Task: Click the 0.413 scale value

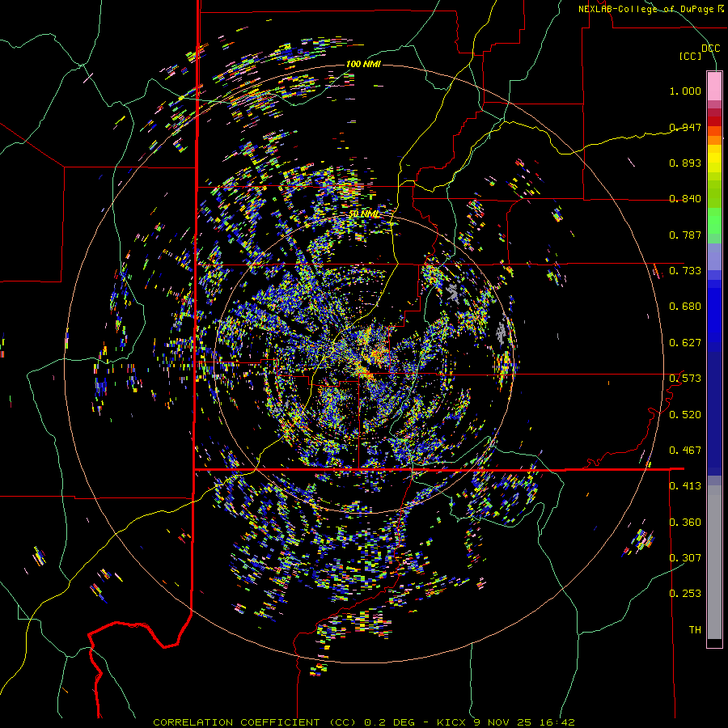Action: 685,486
